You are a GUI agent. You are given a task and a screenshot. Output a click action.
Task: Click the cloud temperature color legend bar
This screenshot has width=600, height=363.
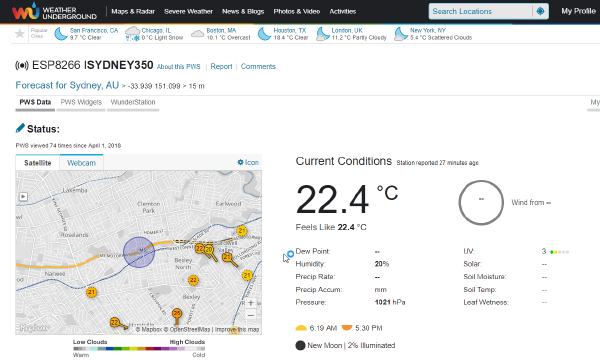tap(139, 348)
